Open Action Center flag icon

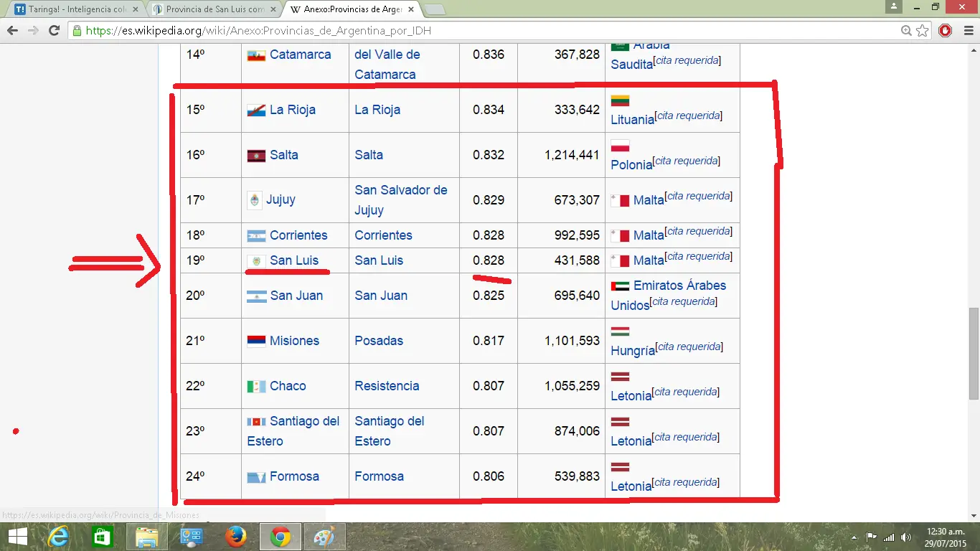[872, 537]
